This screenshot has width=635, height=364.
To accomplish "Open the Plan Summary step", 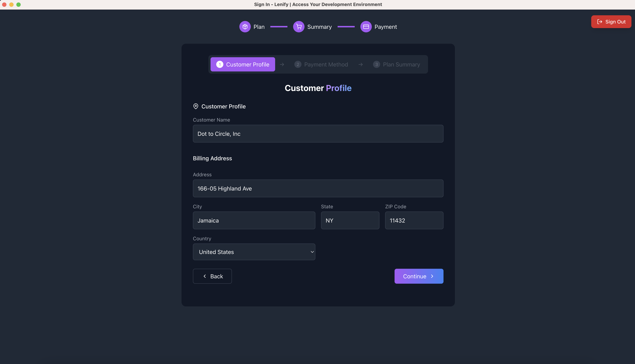I will [396, 64].
